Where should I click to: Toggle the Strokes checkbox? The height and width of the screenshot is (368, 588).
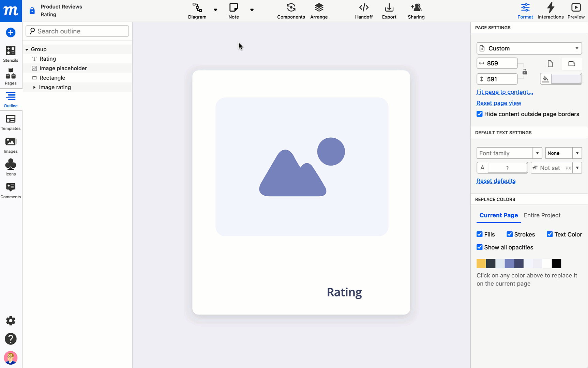510,234
